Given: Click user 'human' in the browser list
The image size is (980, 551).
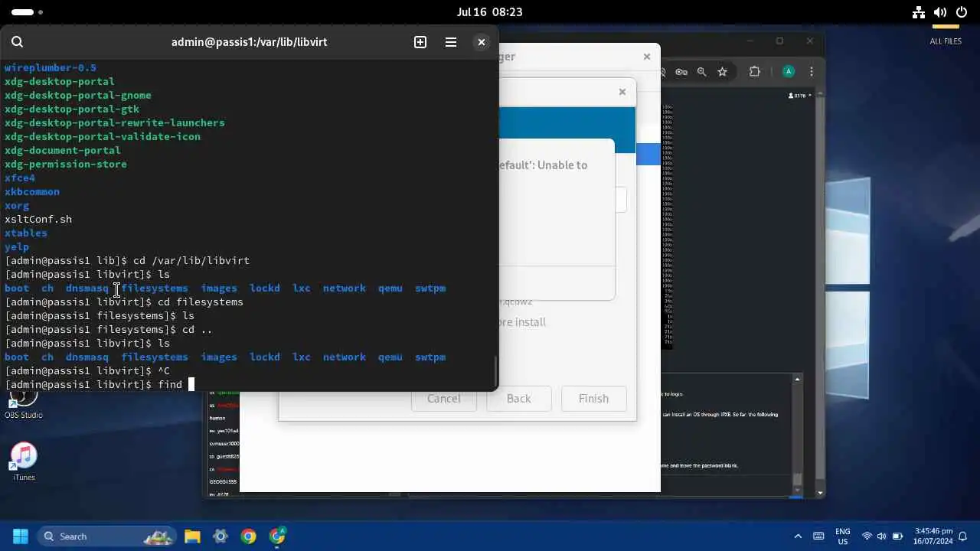Looking at the screenshot, I should (x=217, y=419).
